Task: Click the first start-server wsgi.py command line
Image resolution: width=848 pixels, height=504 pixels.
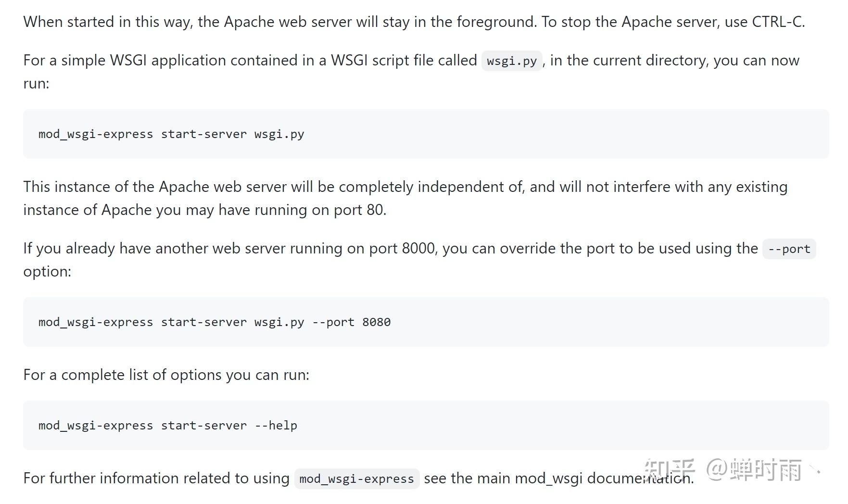Action: (171, 134)
